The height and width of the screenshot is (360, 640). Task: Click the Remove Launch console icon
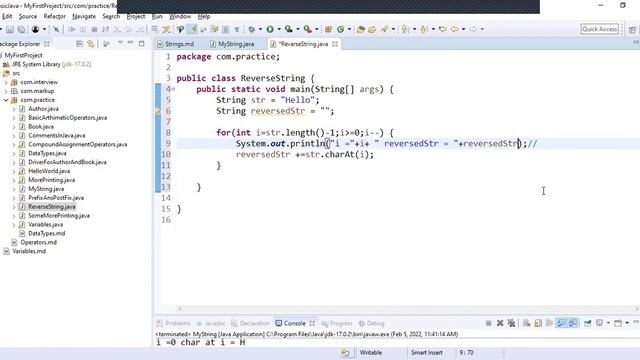[500, 323]
